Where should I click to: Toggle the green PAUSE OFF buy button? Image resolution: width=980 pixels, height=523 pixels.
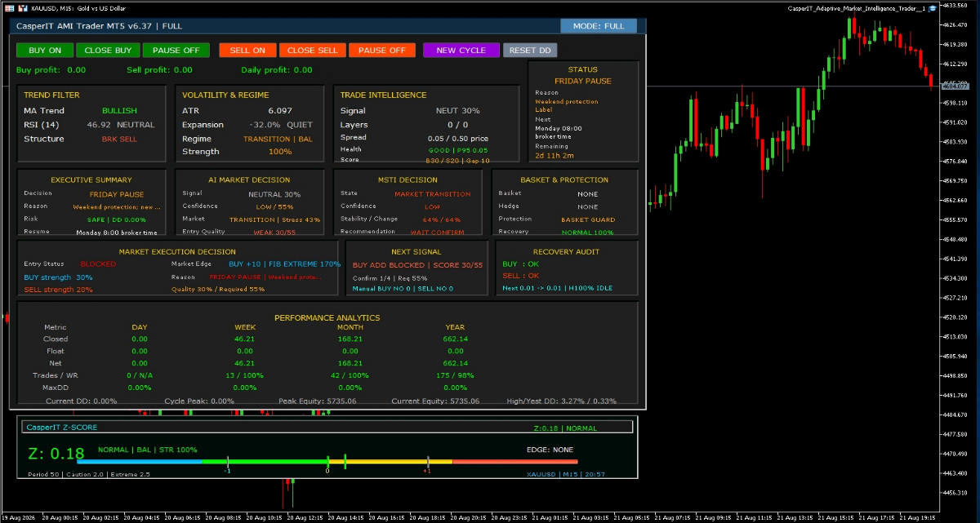[x=176, y=51]
